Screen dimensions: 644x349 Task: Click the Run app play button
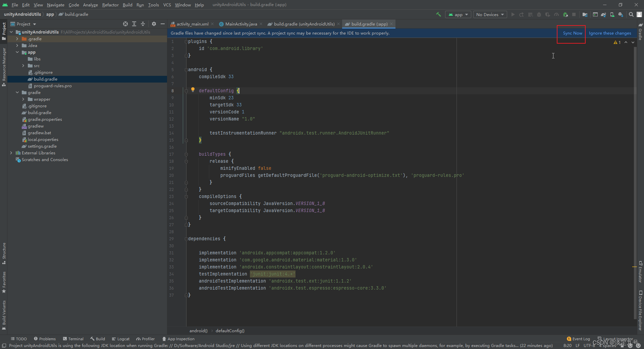[x=513, y=14]
